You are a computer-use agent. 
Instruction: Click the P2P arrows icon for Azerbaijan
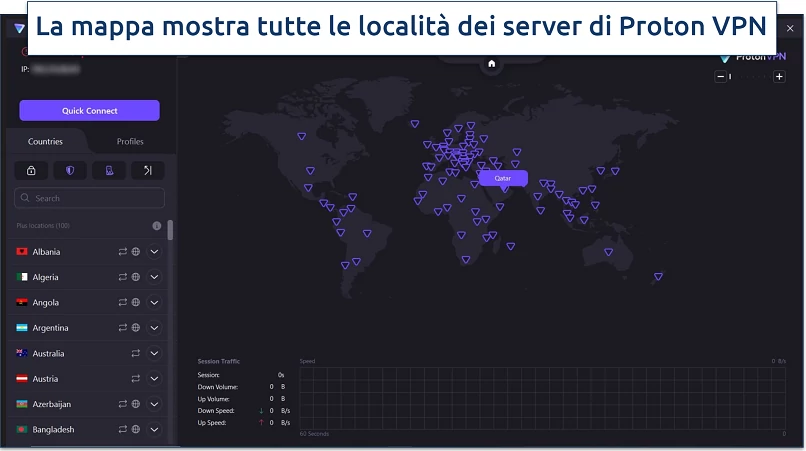pyautogui.click(x=122, y=404)
